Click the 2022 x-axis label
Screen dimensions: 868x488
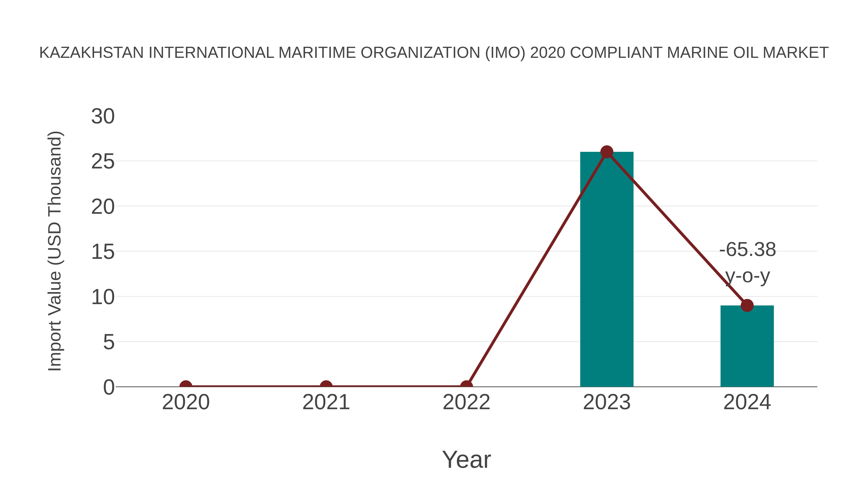pyautogui.click(x=466, y=402)
